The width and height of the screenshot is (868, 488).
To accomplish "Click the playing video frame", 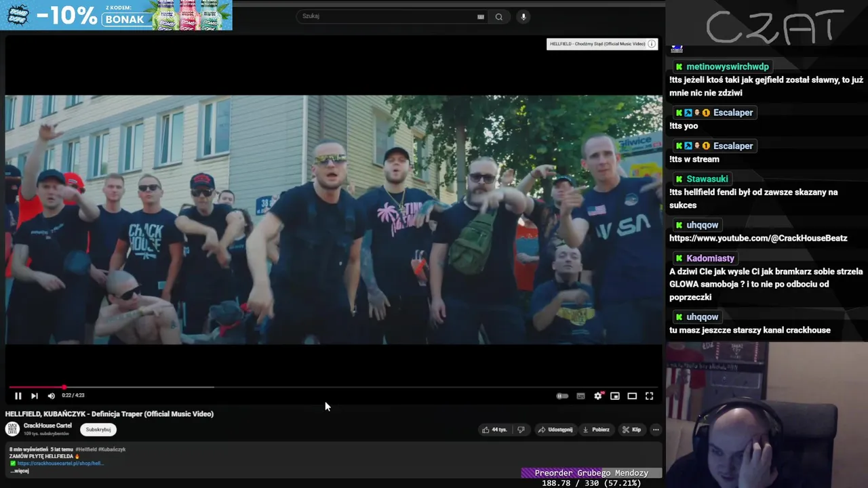I will (x=334, y=220).
